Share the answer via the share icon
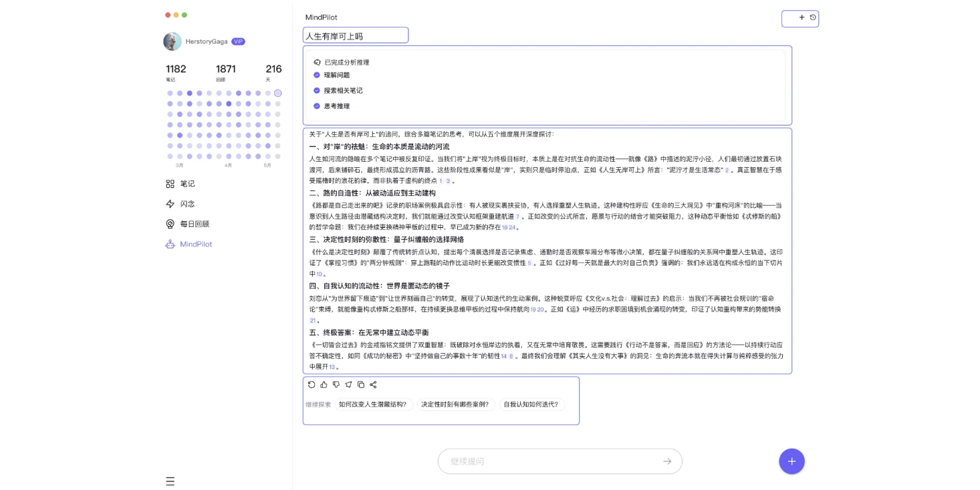The width and height of the screenshot is (980, 490). (x=374, y=384)
